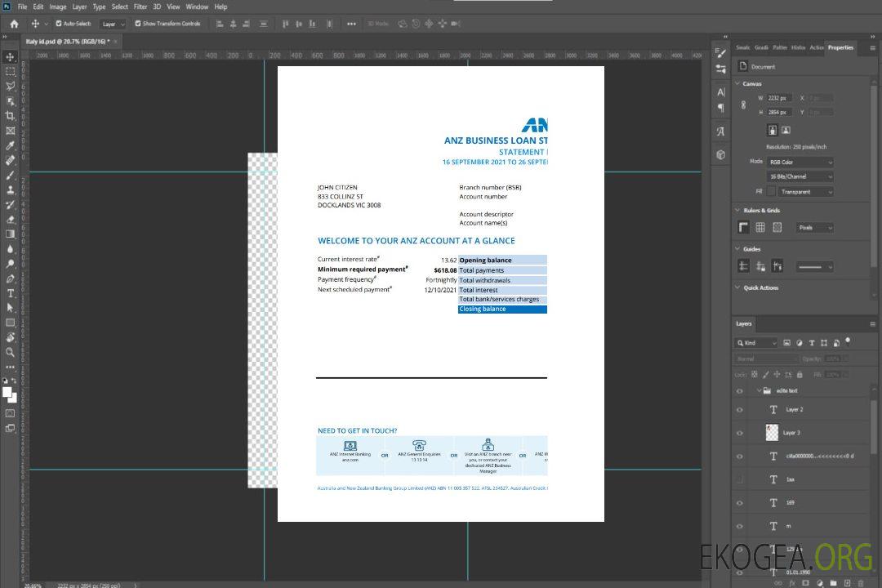Hide Layer 3 with its eye icon

click(x=740, y=433)
